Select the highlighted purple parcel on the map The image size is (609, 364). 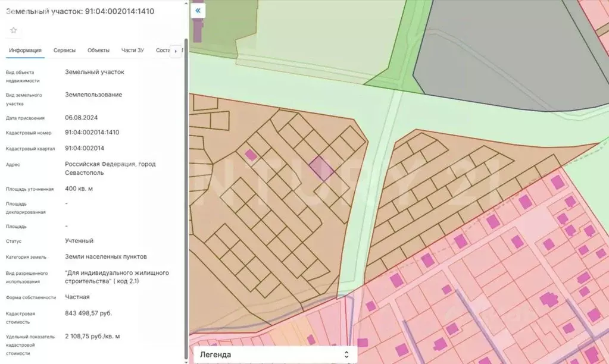click(x=322, y=168)
